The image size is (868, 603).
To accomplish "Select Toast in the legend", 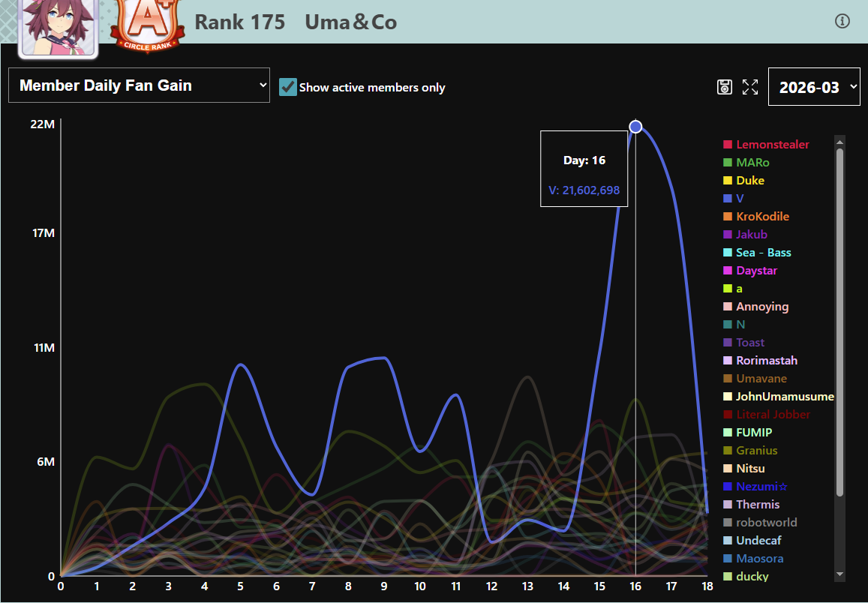I will coord(743,343).
